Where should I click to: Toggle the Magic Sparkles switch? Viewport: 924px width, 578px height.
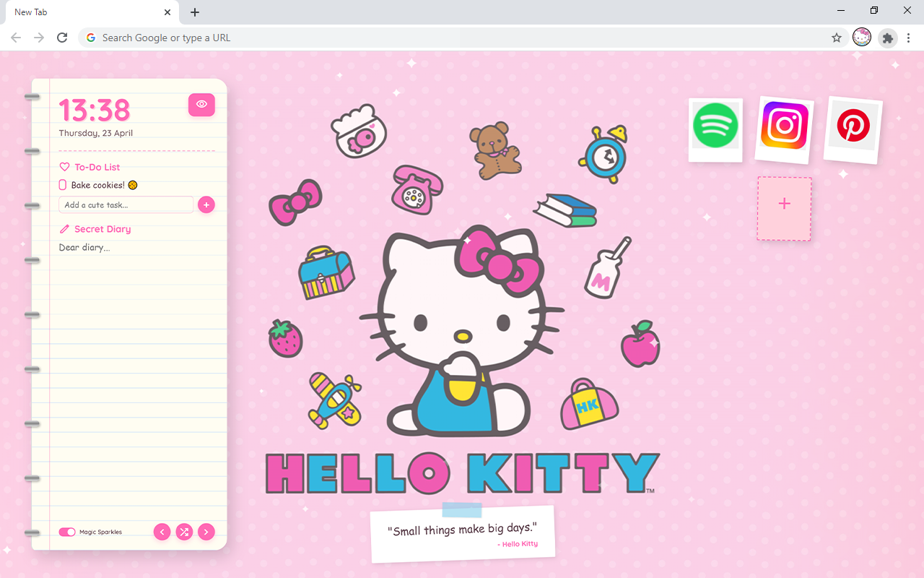click(67, 532)
